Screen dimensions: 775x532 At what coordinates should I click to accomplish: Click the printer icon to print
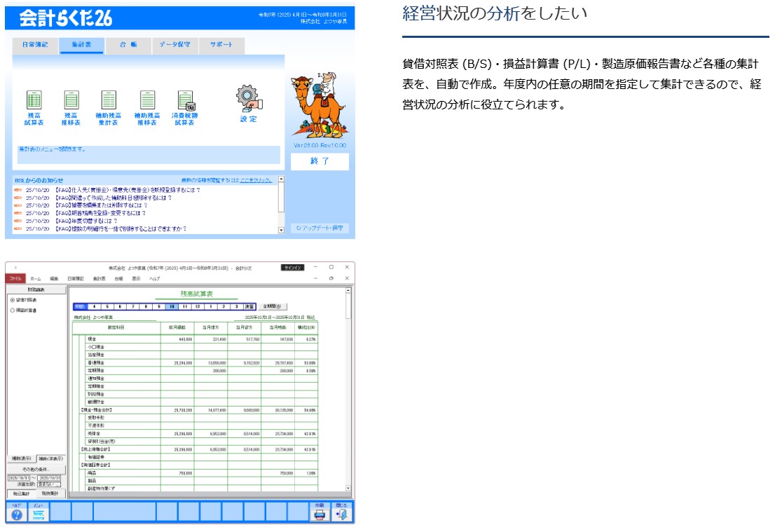320,514
